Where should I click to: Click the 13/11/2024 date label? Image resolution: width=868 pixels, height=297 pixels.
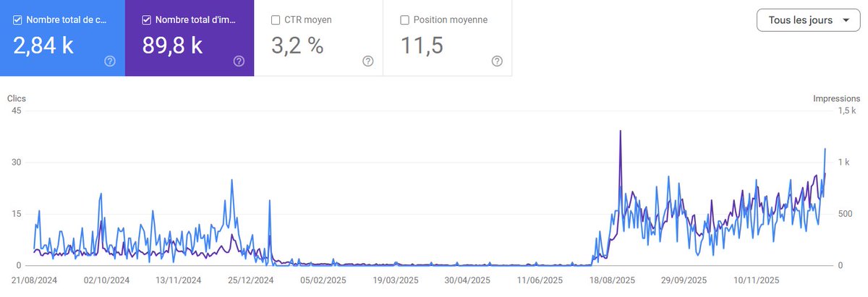click(x=179, y=280)
